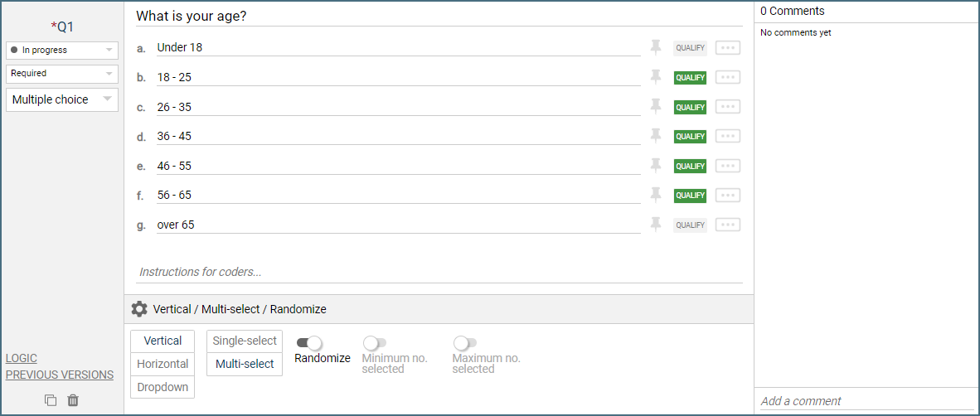
Task: Open the 'Required' dropdown
Action: click(61, 74)
